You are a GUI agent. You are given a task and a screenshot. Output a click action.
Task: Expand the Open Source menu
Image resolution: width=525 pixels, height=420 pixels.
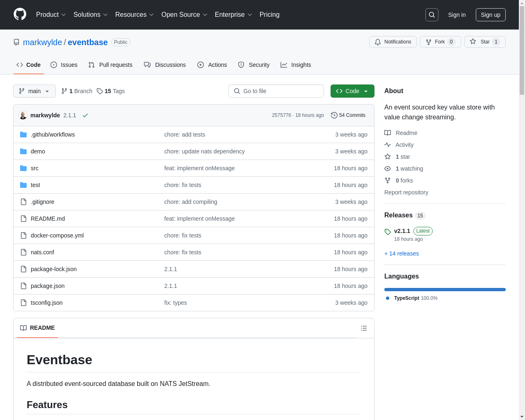point(185,15)
